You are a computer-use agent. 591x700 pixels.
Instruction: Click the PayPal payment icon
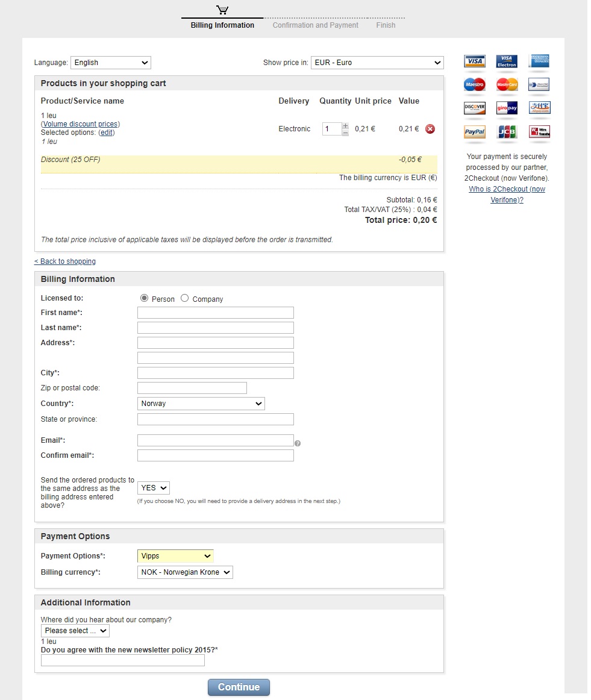pos(474,133)
